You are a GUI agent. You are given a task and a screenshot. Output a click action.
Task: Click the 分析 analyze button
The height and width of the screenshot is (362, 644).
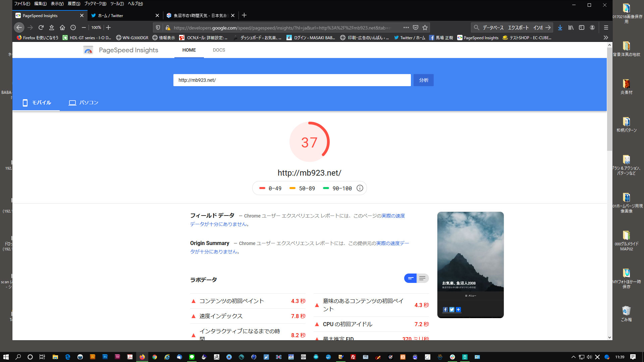[424, 80]
